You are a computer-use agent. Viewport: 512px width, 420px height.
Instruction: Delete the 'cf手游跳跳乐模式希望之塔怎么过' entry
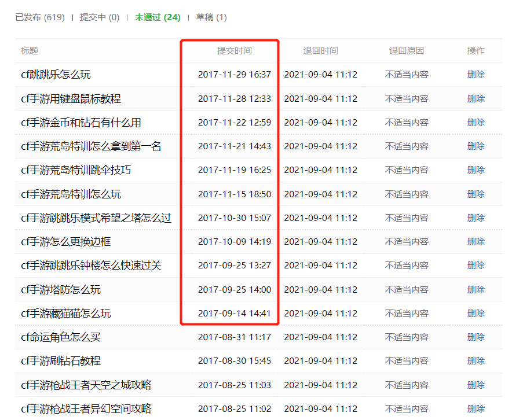476,218
